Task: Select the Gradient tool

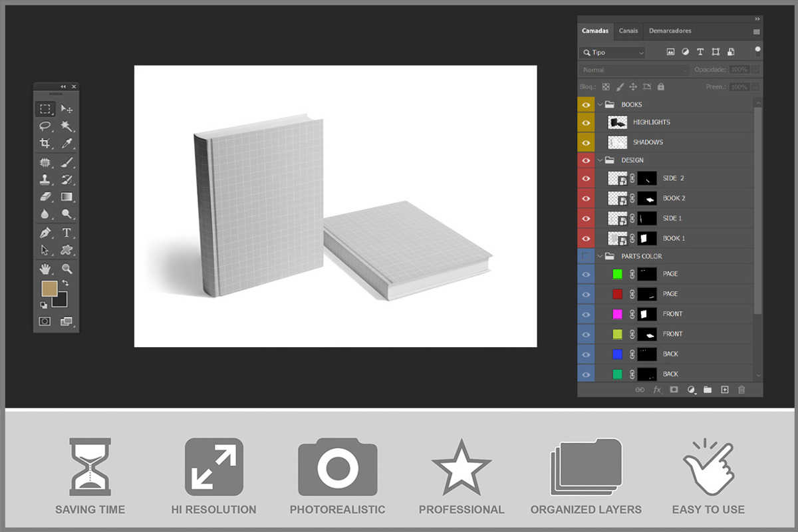Action: point(66,197)
